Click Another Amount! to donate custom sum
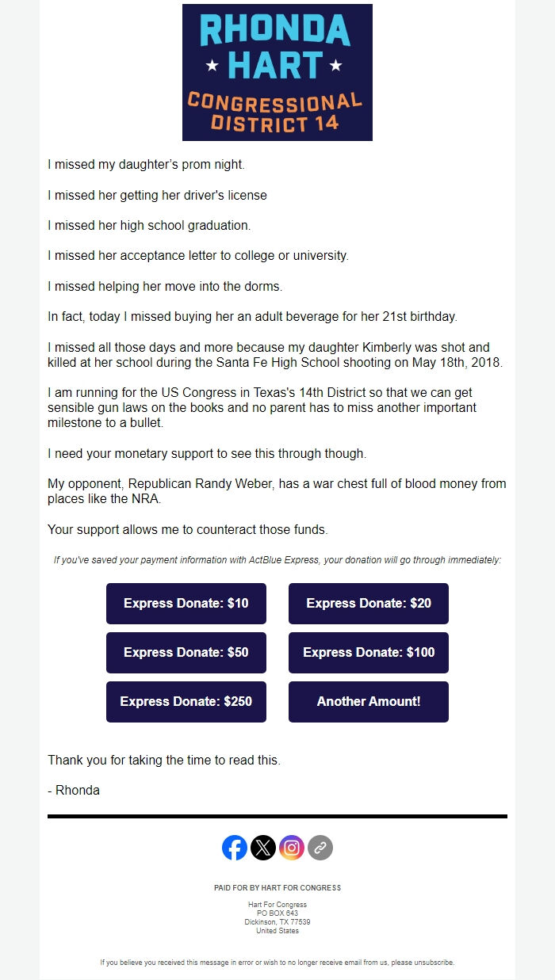This screenshot has width=555, height=980. [x=369, y=702]
